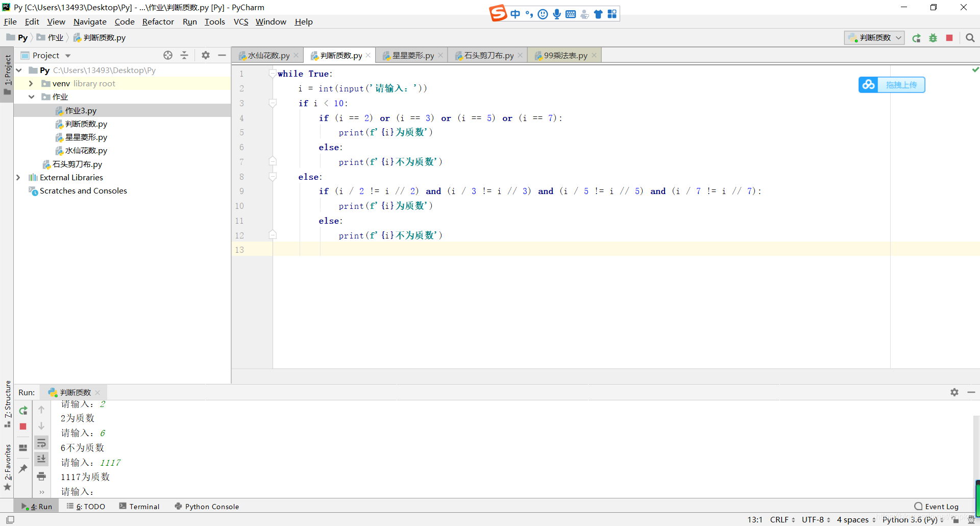The width and height of the screenshot is (980, 526).
Task: Open the Terminal tool window
Action: (x=139, y=506)
